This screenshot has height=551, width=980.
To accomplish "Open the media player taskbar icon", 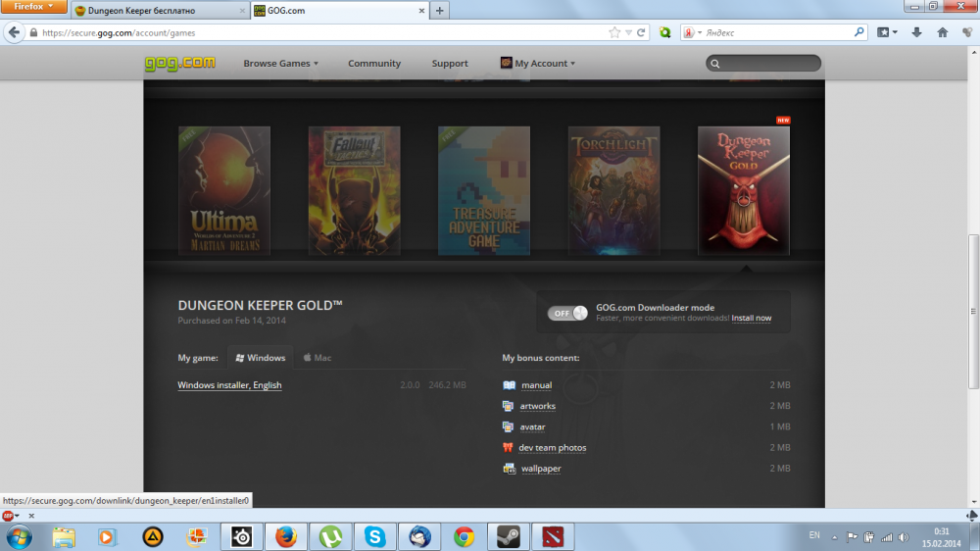I will (107, 536).
